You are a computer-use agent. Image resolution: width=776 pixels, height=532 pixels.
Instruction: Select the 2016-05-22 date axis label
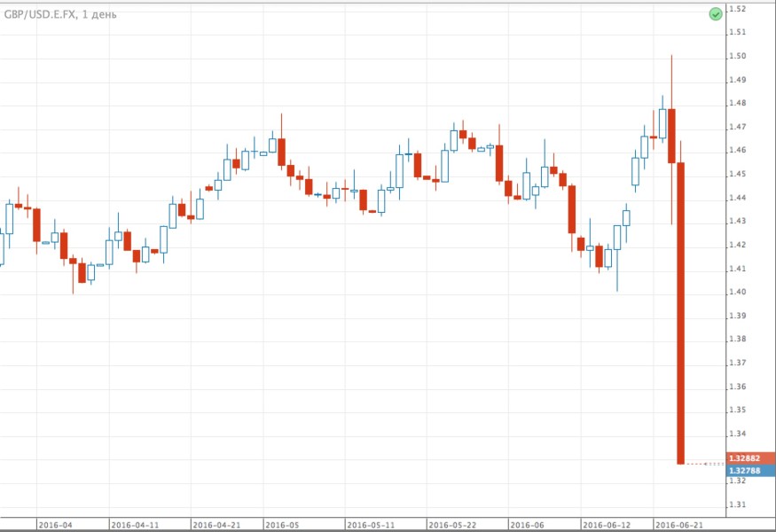pos(451,524)
